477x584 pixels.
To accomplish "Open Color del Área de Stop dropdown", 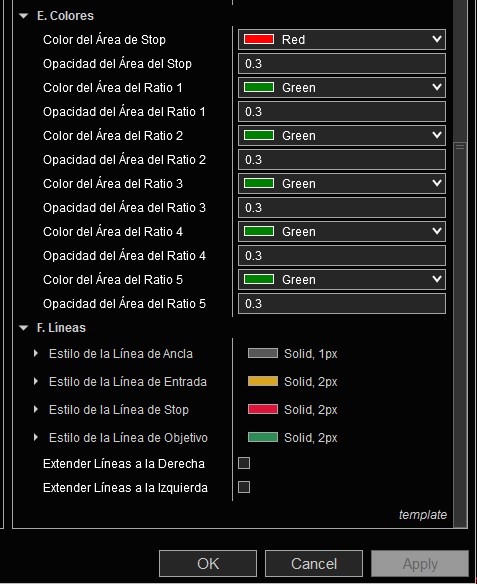I will pos(342,39).
